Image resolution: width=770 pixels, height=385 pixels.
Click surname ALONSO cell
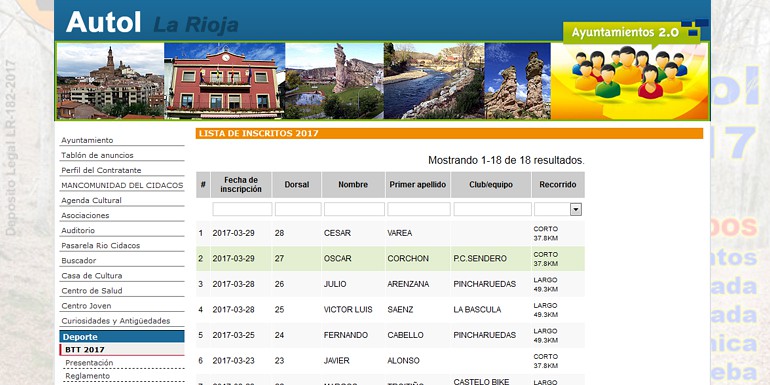point(404,361)
